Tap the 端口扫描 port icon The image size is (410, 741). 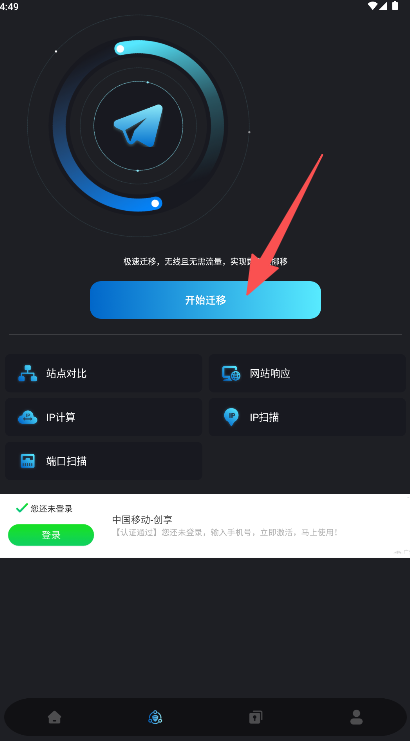tap(28, 461)
